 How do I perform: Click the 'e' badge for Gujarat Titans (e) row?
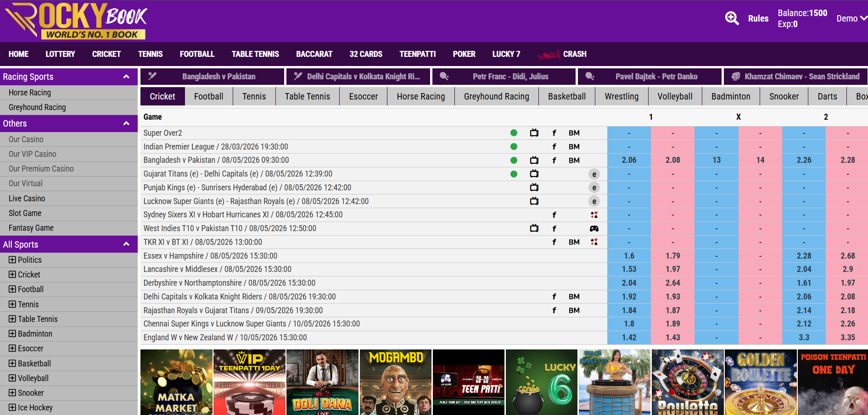(594, 174)
